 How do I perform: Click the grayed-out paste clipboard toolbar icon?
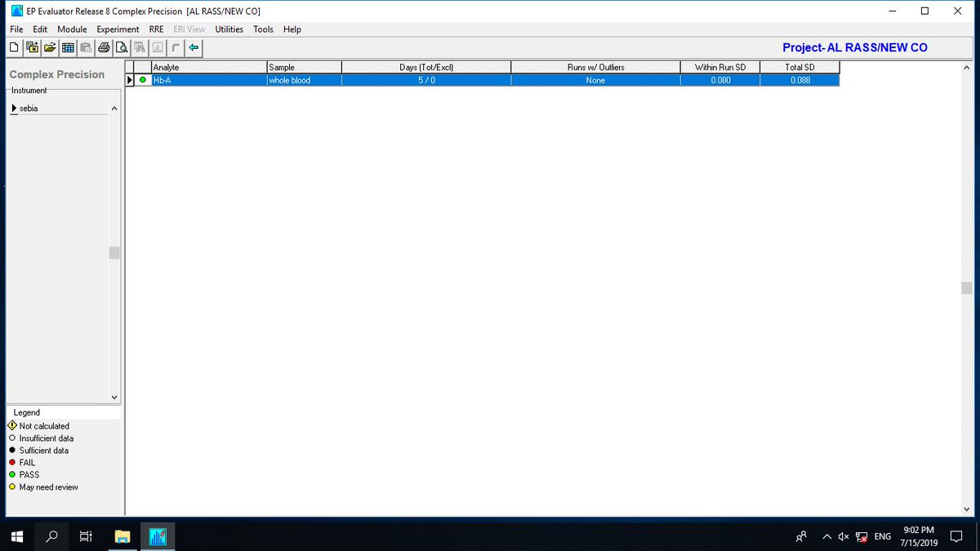tap(86, 47)
